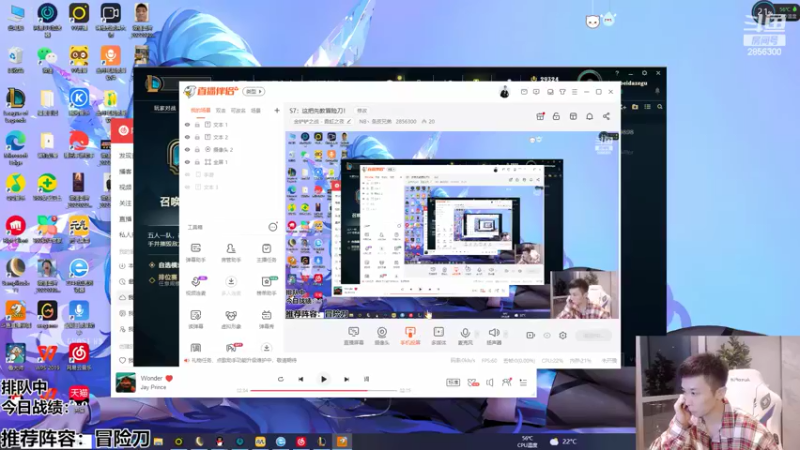Expand the speaker options arrow
800x450 pixels.
(506, 334)
